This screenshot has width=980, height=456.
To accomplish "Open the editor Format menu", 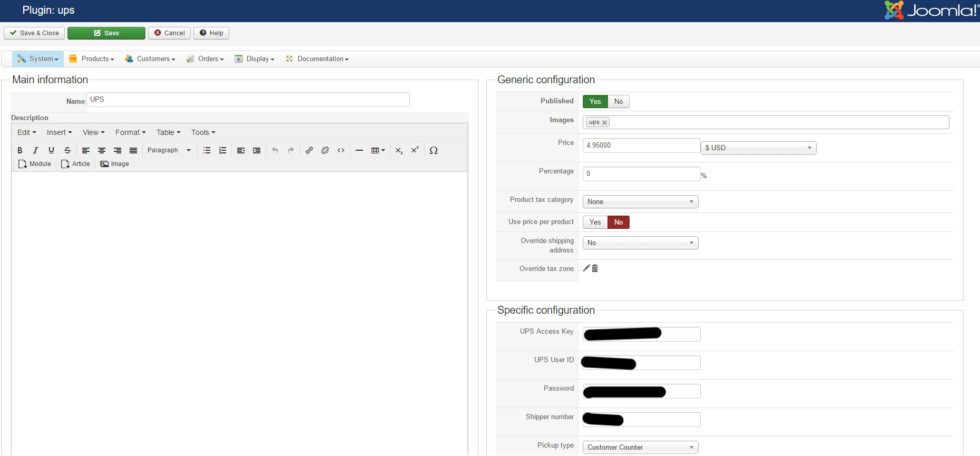I will 131,132.
